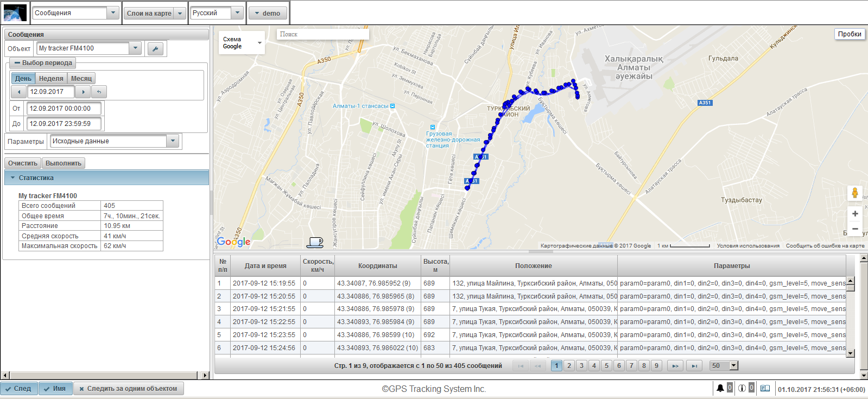
Task: Jump to last page of messages
Action: tap(694, 366)
